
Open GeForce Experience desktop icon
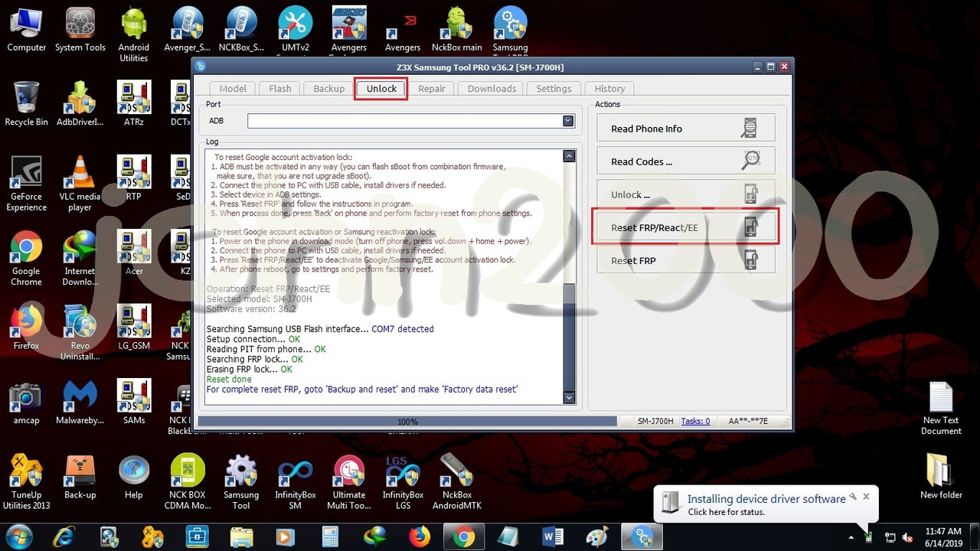[26, 184]
